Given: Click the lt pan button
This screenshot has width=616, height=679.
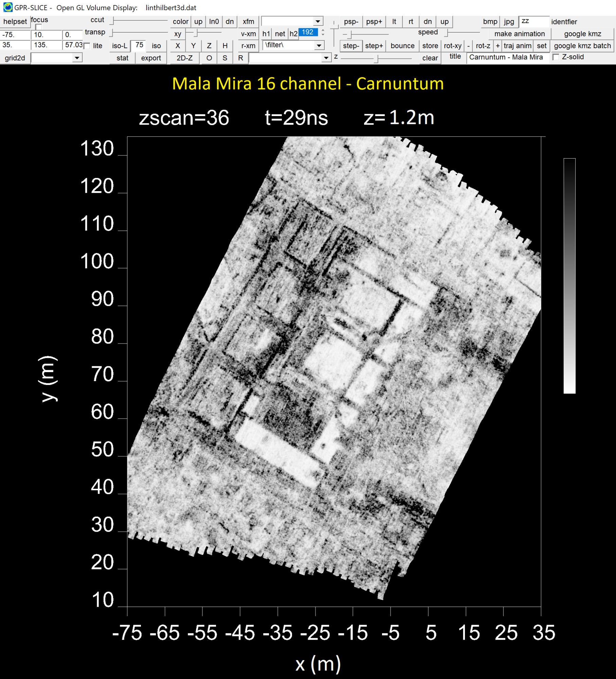Looking at the screenshot, I should tap(394, 22).
